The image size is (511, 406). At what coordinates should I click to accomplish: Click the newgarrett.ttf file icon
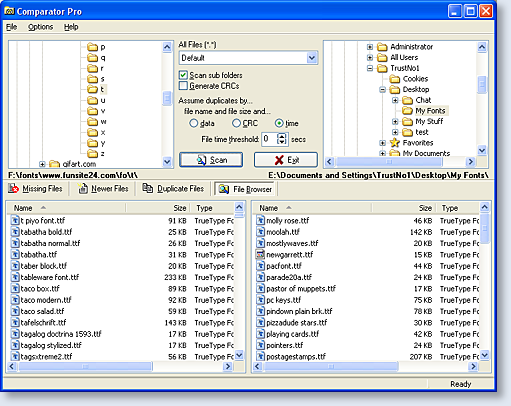coord(260,254)
